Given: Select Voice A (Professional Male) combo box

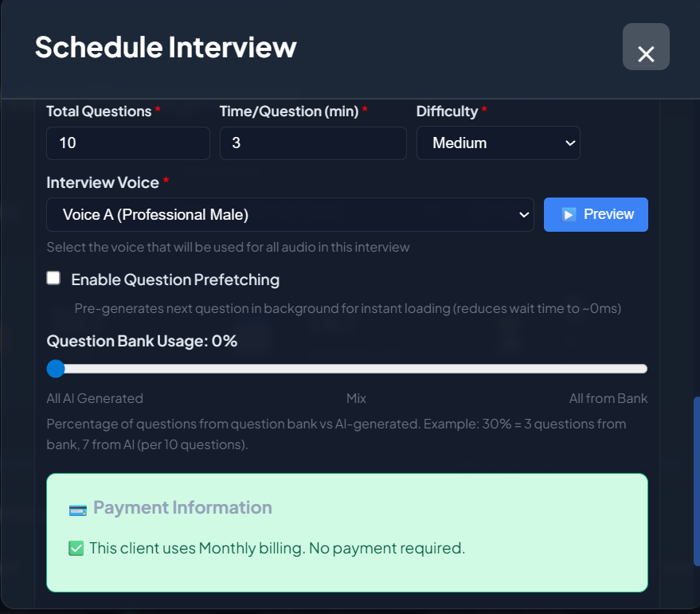Looking at the screenshot, I should (291, 214).
